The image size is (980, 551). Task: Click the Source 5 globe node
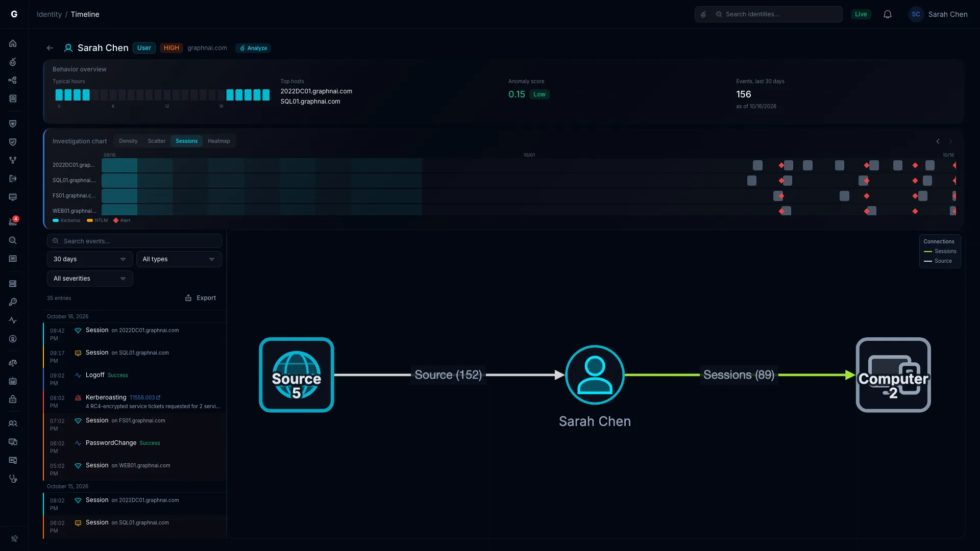pos(297,375)
